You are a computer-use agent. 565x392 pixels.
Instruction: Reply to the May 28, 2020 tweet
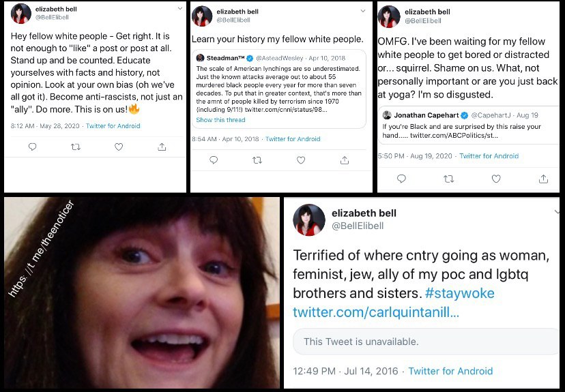pyautogui.click(x=32, y=147)
